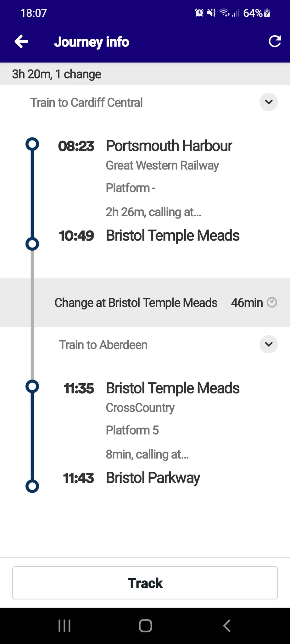Select the Portsmouth Harbour departure stop
This screenshot has height=644, width=290.
click(169, 146)
